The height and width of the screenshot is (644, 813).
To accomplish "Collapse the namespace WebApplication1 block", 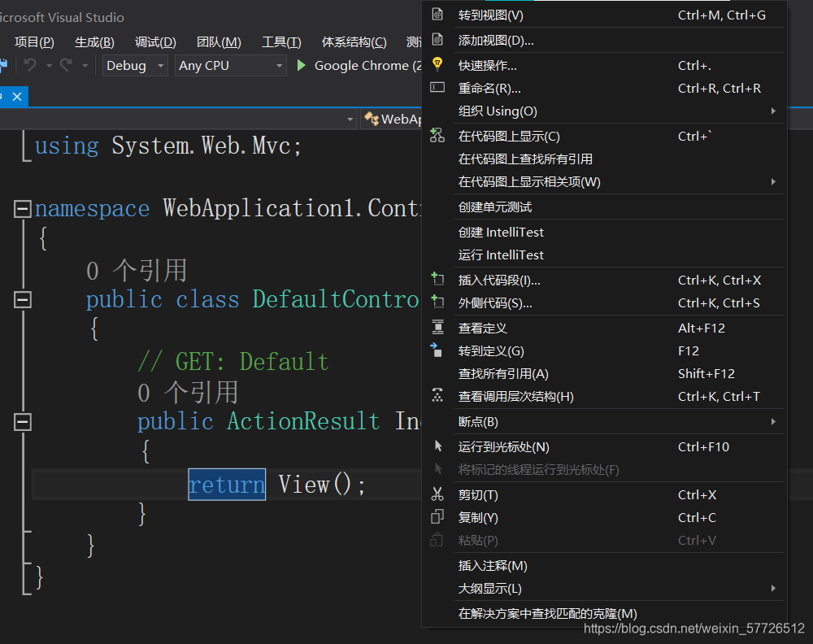I will tap(22, 209).
